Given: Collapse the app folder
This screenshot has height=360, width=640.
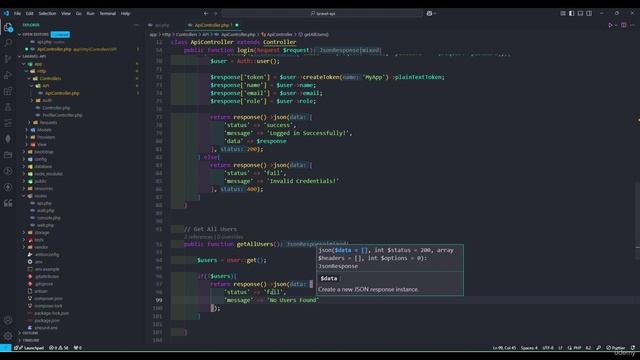Looking at the screenshot, I should pyautogui.click(x=24, y=64).
